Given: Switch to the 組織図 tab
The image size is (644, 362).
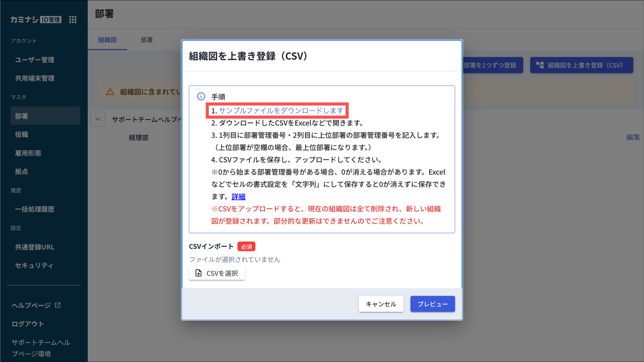Looking at the screenshot, I should (x=107, y=40).
